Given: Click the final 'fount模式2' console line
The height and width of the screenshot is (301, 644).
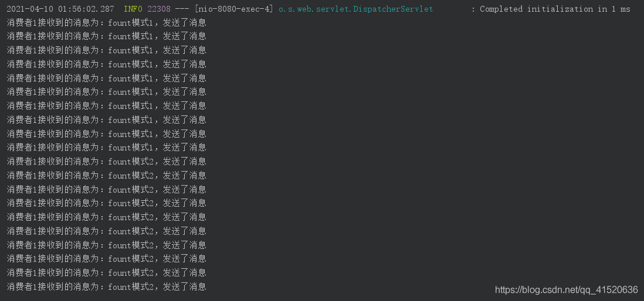Looking at the screenshot, I should [106, 286].
